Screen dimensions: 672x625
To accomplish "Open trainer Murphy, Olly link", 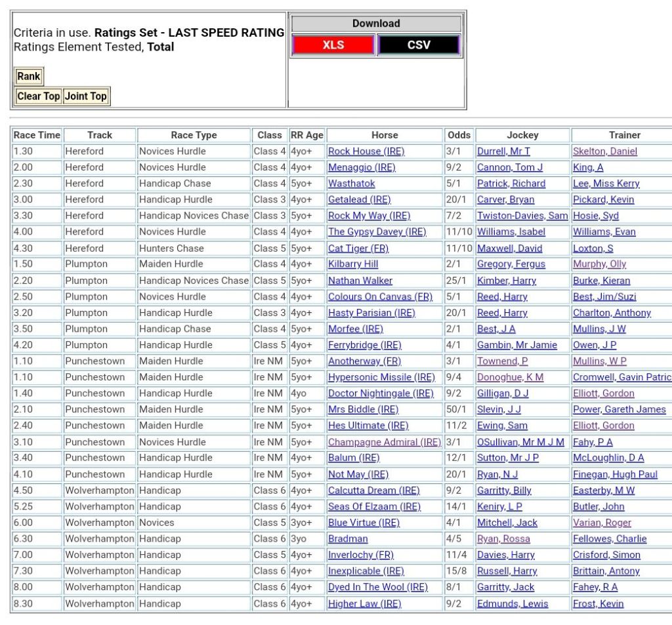I will [x=599, y=264].
